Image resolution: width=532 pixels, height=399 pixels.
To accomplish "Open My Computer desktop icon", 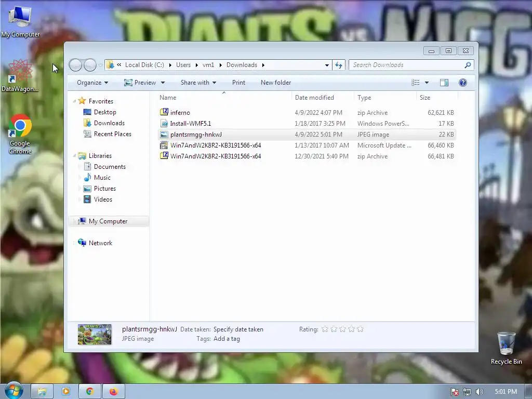I will coord(20,21).
